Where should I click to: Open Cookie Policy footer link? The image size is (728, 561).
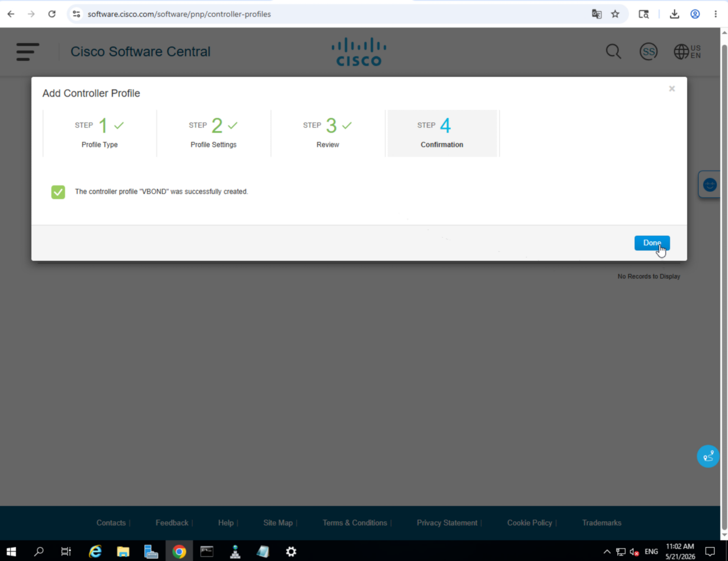tap(529, 523)
